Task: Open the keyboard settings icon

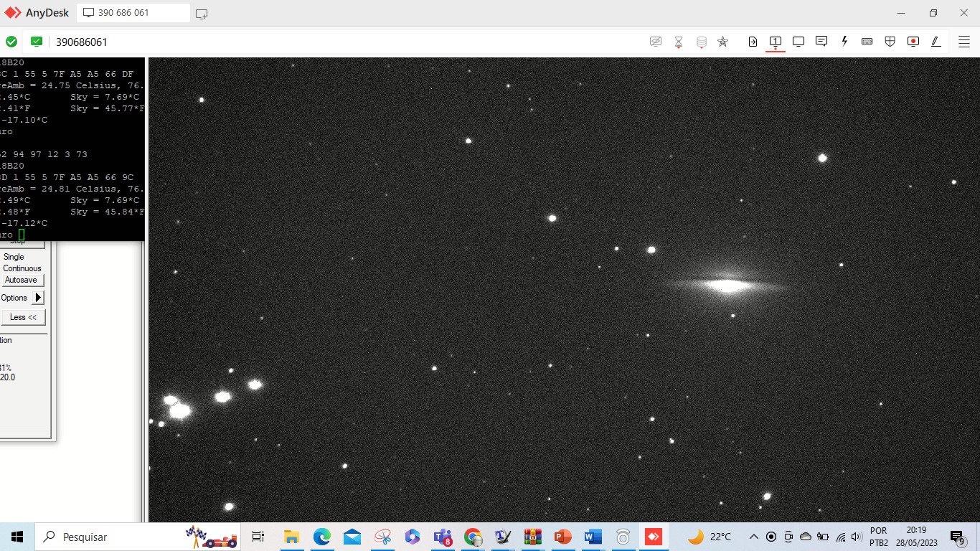Action: tap(867, 42)
